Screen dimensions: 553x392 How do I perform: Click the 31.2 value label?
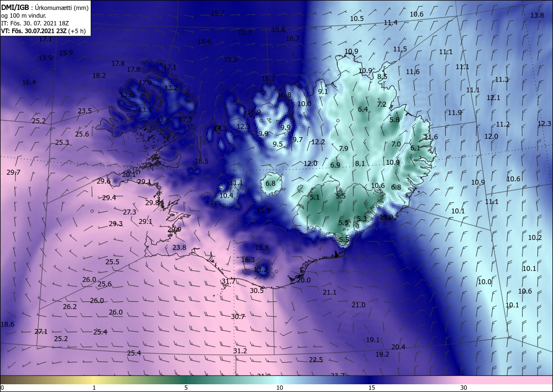[240, 351]
